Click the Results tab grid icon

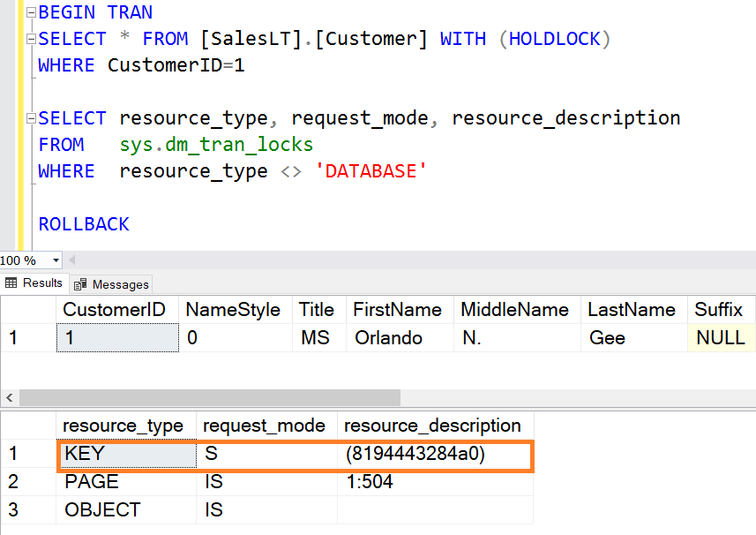tap(11, 283)
